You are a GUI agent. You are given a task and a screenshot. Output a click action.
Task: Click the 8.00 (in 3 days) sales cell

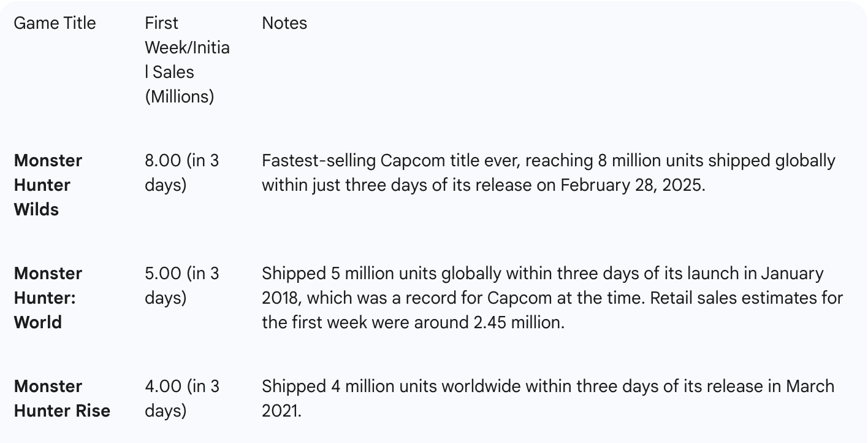[x=182, y=172]
